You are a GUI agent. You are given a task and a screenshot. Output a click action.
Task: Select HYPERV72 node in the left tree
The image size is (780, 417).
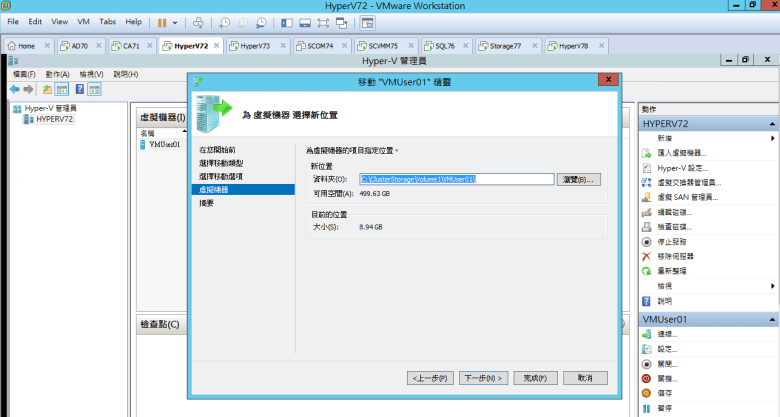pos(54,119)
